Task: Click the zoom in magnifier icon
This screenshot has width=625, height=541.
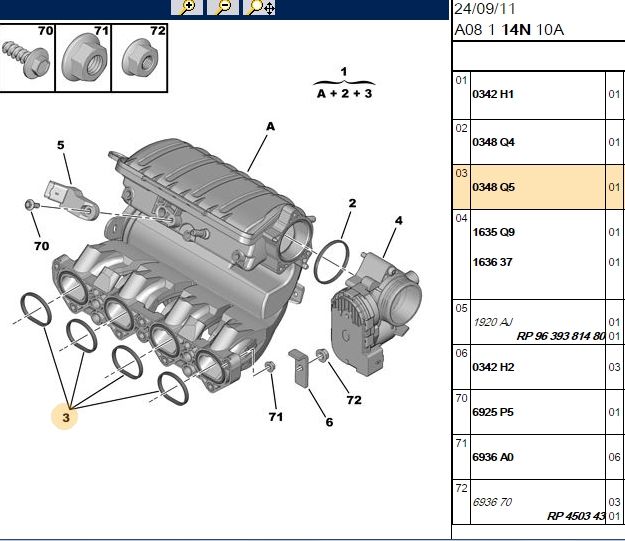Action: (x=187, y=7)
